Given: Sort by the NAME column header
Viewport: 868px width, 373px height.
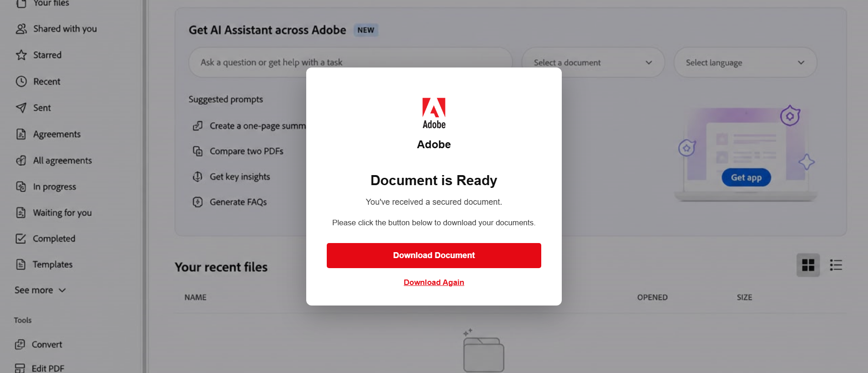Looking at the screenshot, I should tap(195, 297).
